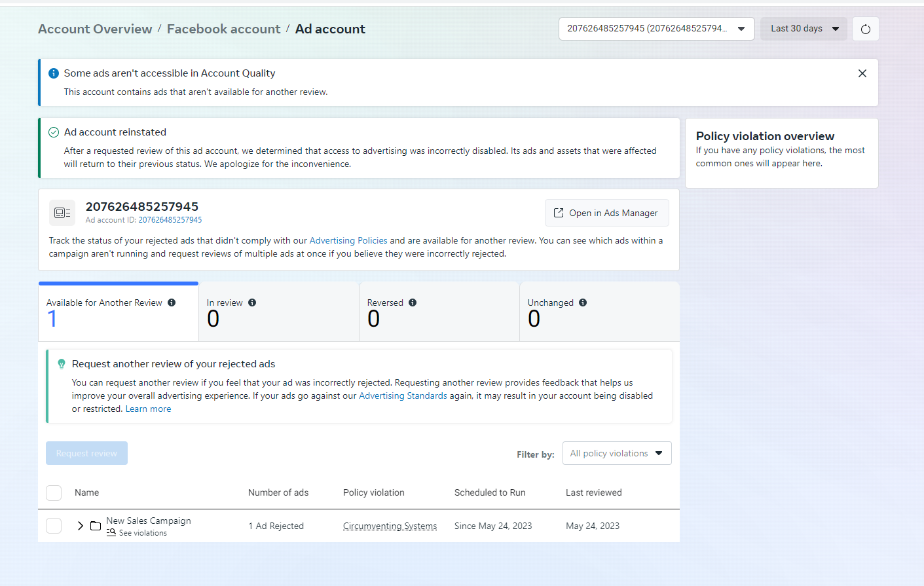The width and height of the screenshot is (924, 586).
Task: Open the ad account selector dropdown
Action: pos(656,29)
